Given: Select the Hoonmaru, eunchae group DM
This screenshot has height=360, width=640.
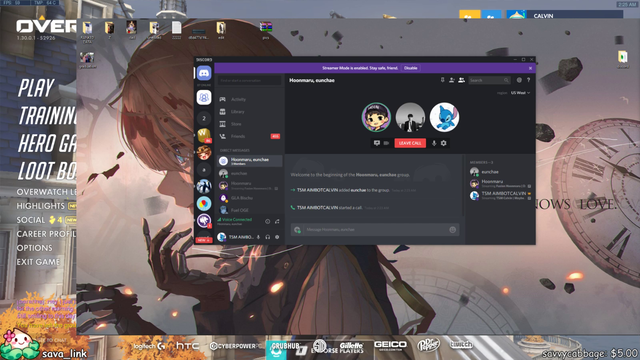Looking at the screenshot, I should click(249, 161).
